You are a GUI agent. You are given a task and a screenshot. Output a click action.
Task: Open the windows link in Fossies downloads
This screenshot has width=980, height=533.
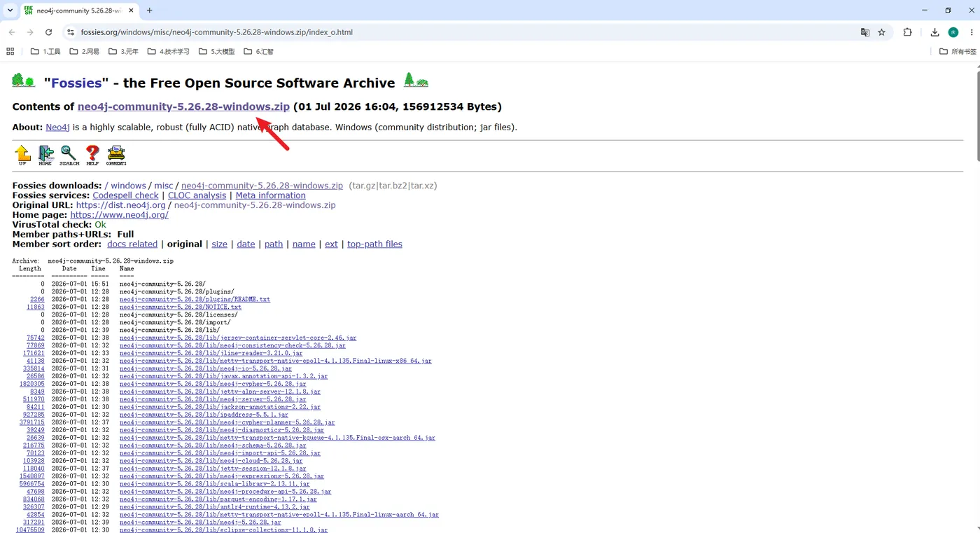click(x=128, y=186)
